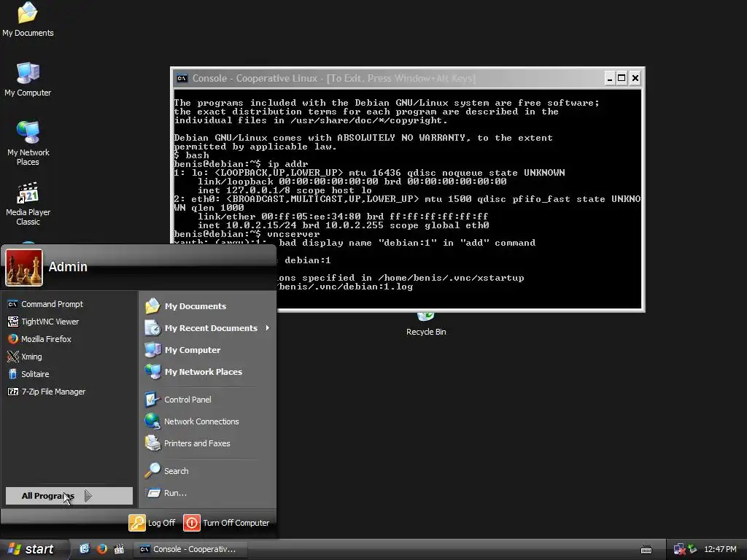Click the Command Prompt icon in Start menu
This screenshot has width=747, height=560.
pyautogui.click(x=13, y=304)
